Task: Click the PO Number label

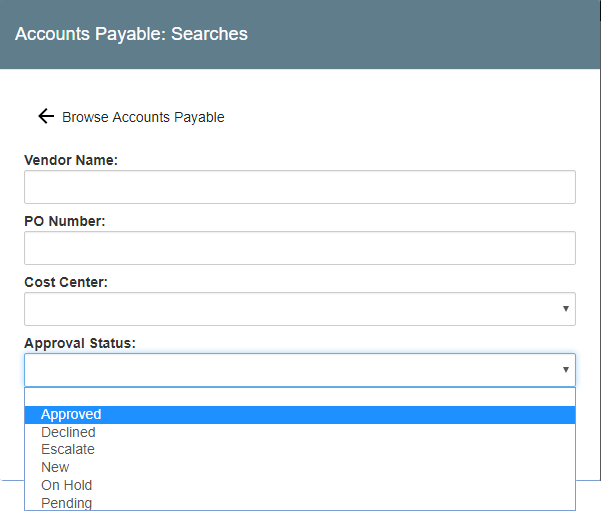Action: [x=64, y=221]
